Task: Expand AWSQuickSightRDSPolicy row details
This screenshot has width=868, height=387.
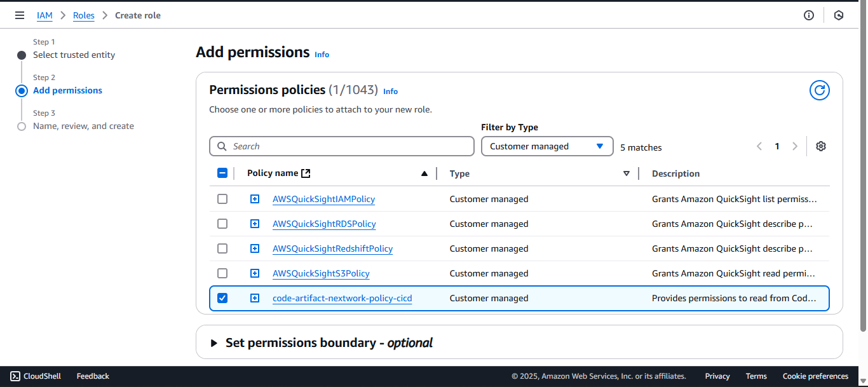Action: coord(255,224)
